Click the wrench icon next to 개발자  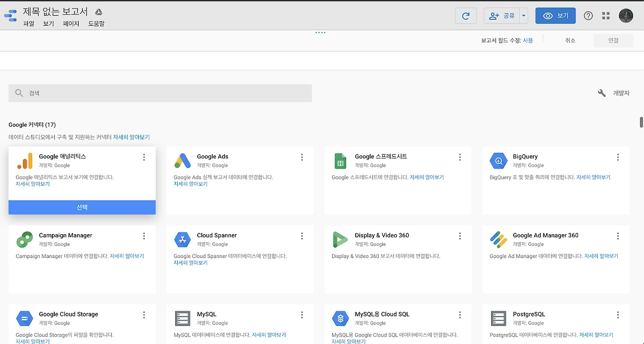[602, 93]
